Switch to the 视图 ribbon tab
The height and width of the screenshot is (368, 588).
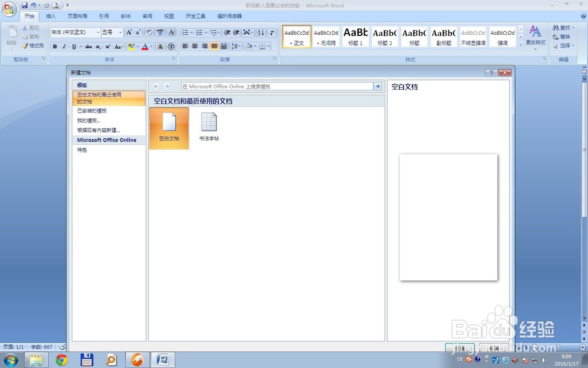point(169,16)
